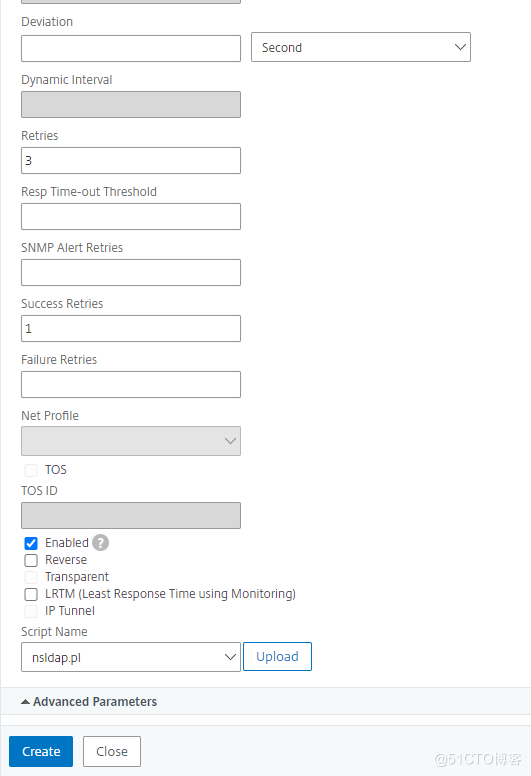531x776 pixels.
Task: Check the Reverse checkbox
Action: [x=31, y=560]
